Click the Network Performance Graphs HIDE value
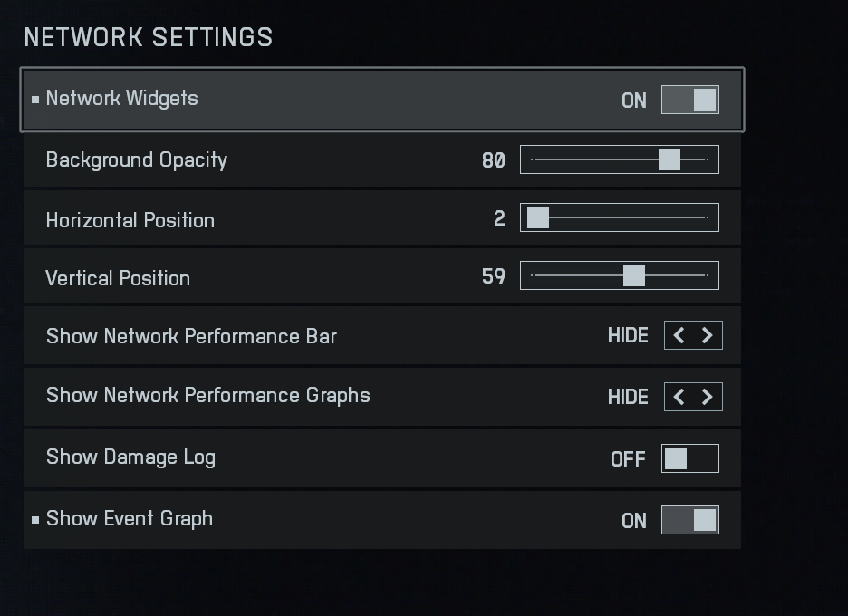 628,397
